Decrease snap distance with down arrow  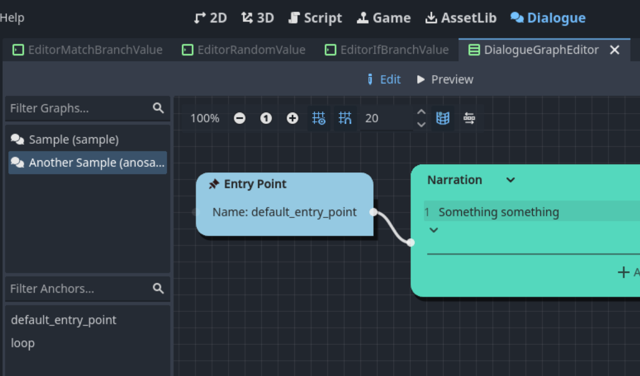point(421,125)
